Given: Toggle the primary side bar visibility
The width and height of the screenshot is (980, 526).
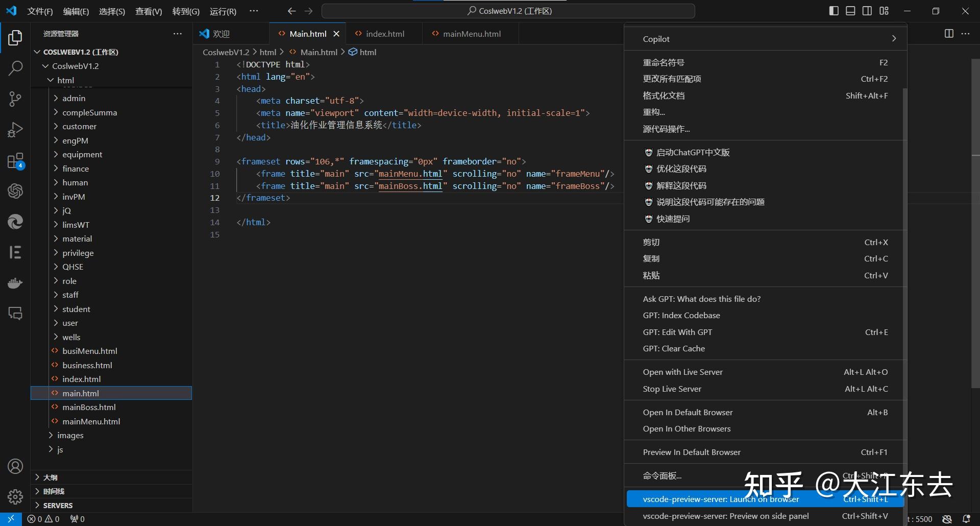Looking at the screenshot, I should click(834, 10).
